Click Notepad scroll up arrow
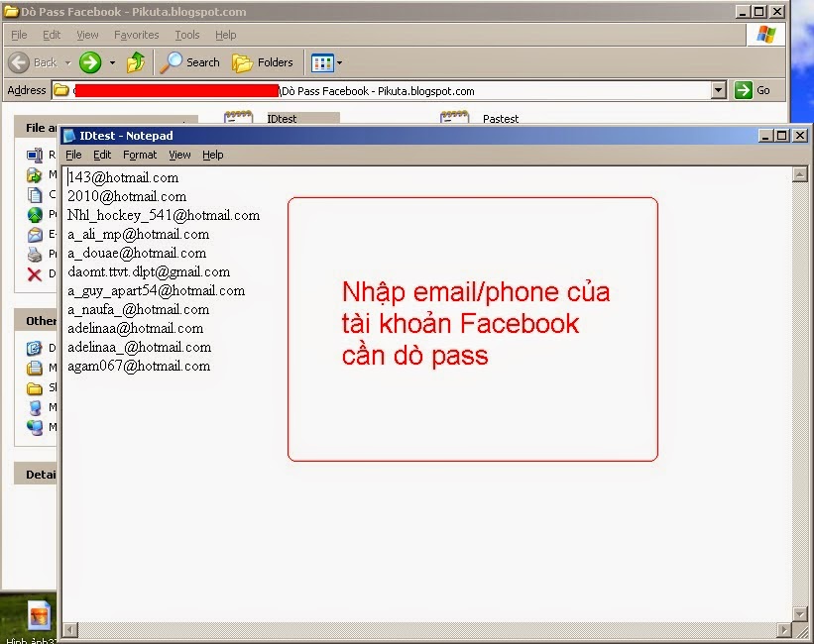Viewport: 814px width, 644px height. pyautogui.click(x=799, y=175)
